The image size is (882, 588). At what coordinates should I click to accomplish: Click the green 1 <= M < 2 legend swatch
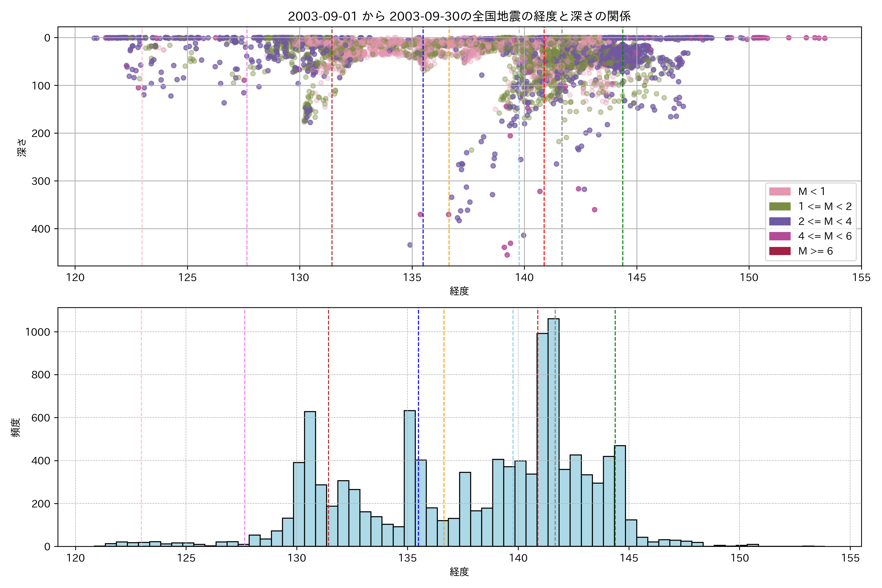[x=780, y=207]
